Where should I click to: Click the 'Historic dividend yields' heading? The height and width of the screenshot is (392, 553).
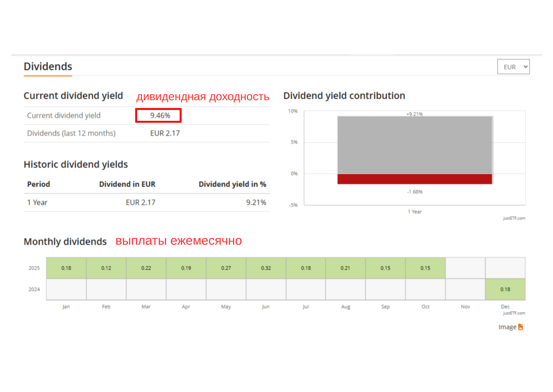[x=76, y=164]
